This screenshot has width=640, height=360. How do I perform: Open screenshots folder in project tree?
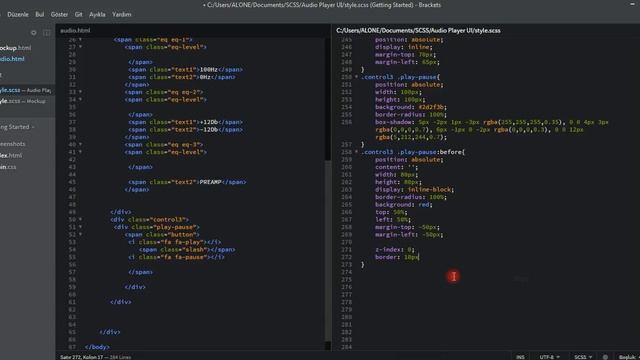tap(13, 144)
